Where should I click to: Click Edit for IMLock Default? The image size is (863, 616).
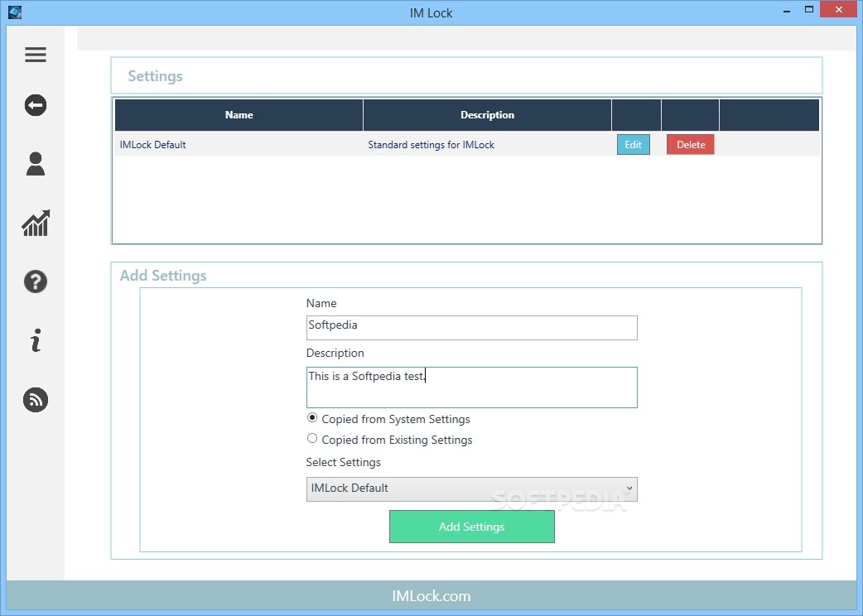[x=633, y=144]
